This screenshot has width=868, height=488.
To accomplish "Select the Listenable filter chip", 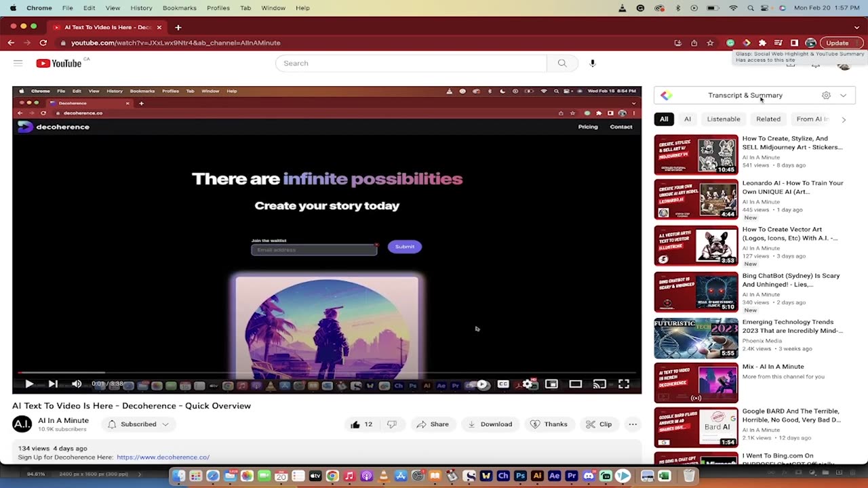I will [724, 119].
